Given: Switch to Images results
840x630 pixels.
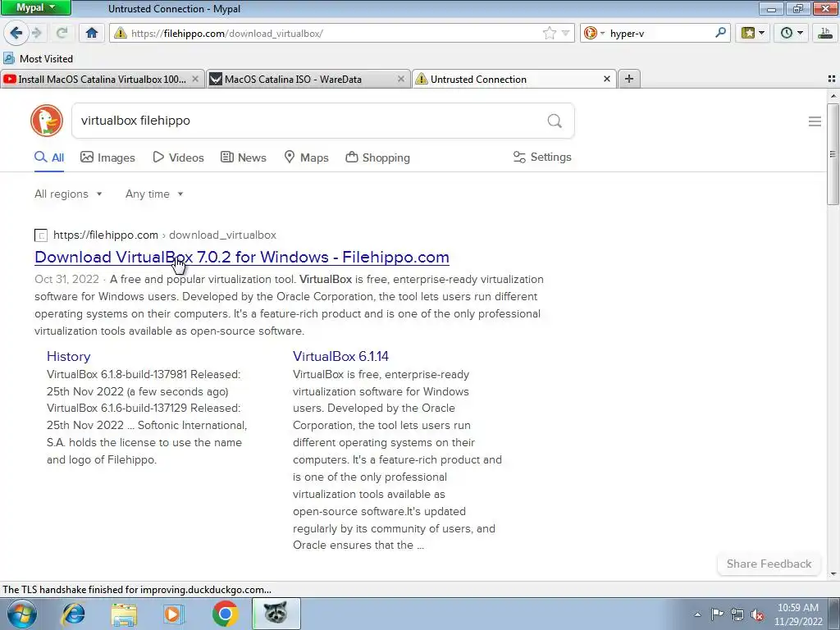Looking at the screenshot, I should click(x=107, y=157).
